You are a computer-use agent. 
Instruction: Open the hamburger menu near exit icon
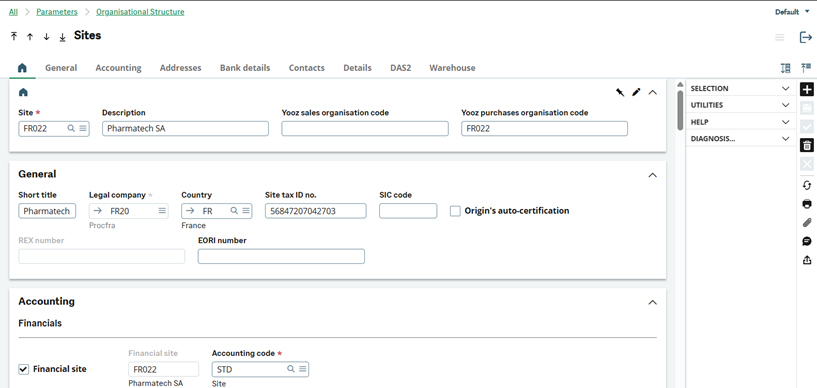779,37
